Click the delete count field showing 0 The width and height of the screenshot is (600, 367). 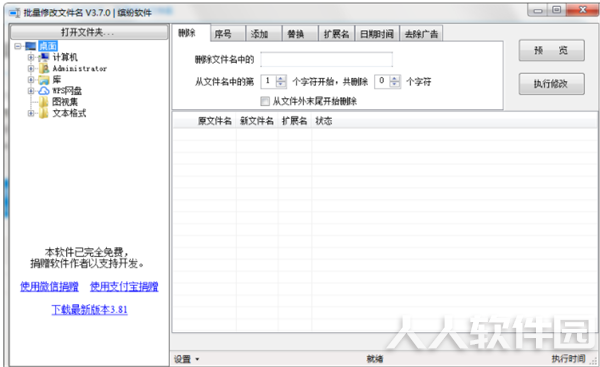[382, 81]
